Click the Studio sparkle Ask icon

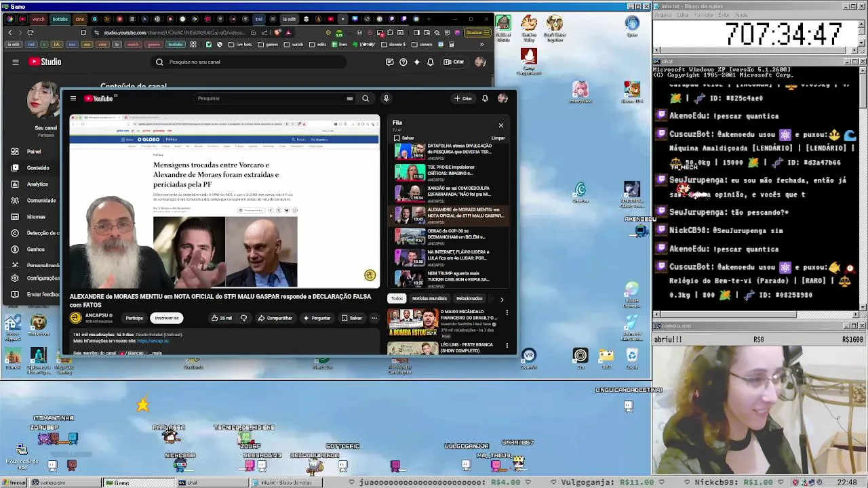click(x=416, y=62)
